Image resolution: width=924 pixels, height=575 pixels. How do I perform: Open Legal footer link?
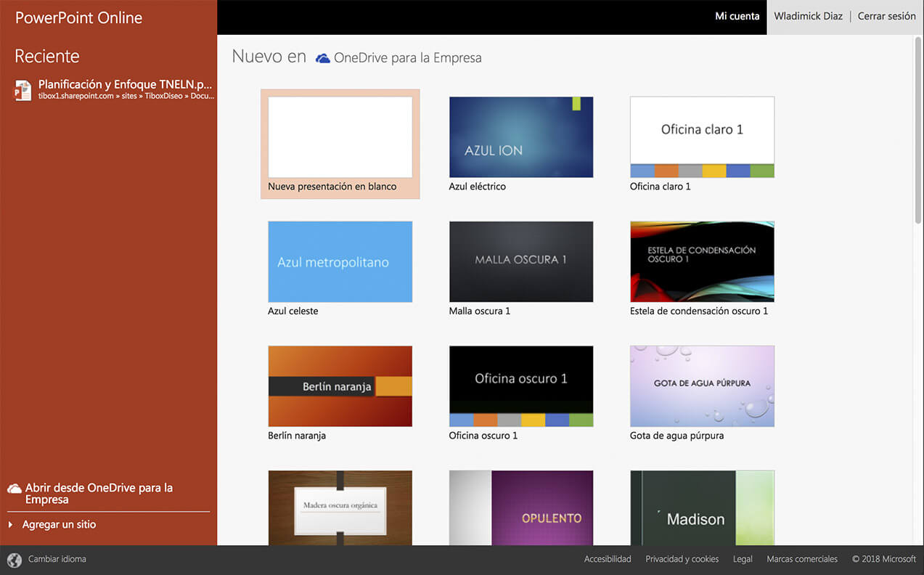point(743,559)
